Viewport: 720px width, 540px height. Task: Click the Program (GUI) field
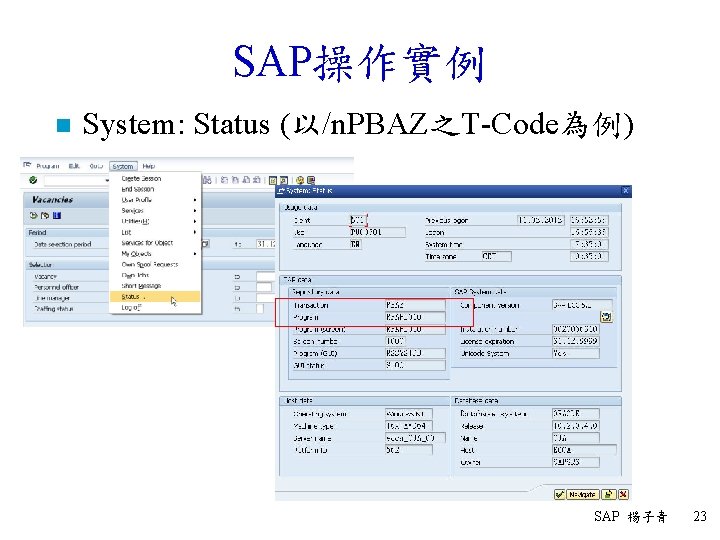(x=415, y=353)
